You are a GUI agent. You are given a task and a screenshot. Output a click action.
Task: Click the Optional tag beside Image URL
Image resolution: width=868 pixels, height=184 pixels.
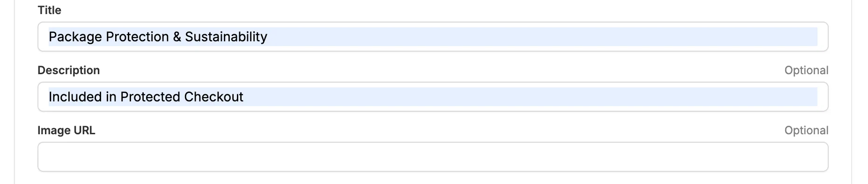(x=806, y=130)
